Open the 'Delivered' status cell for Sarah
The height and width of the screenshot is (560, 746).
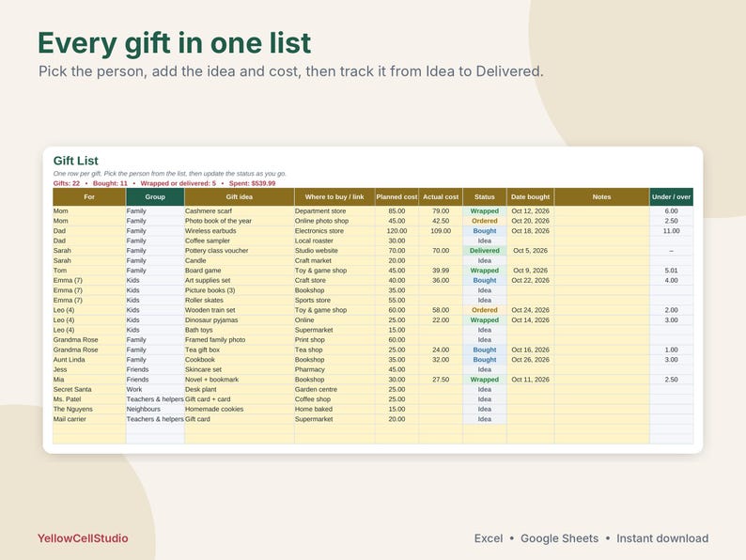[485, 251]
